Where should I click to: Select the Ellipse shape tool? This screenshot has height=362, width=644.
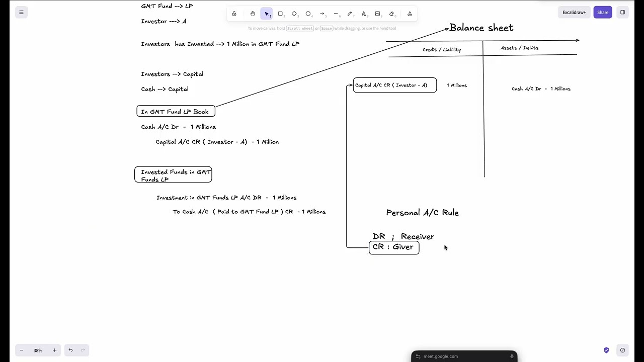[x=308, y=14]
